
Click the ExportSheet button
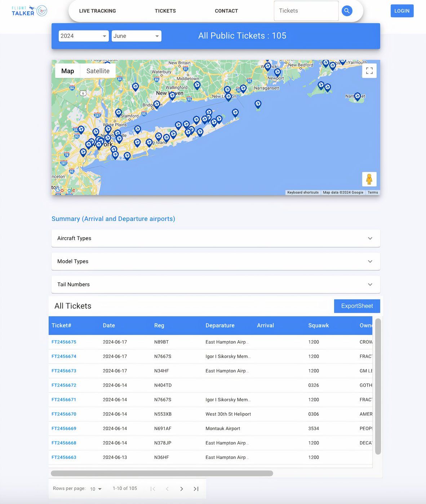tap(357, 306)
